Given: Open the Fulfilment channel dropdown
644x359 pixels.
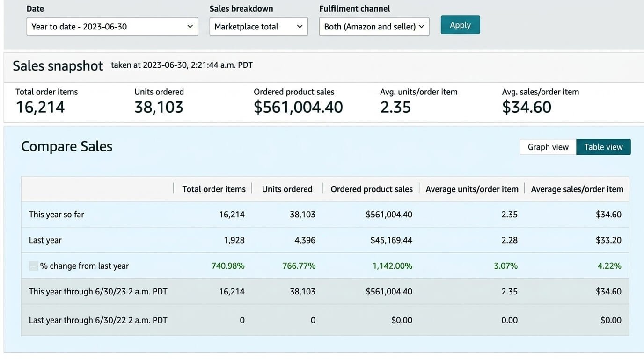Looking at the screenshot, I should pos(374,27).
